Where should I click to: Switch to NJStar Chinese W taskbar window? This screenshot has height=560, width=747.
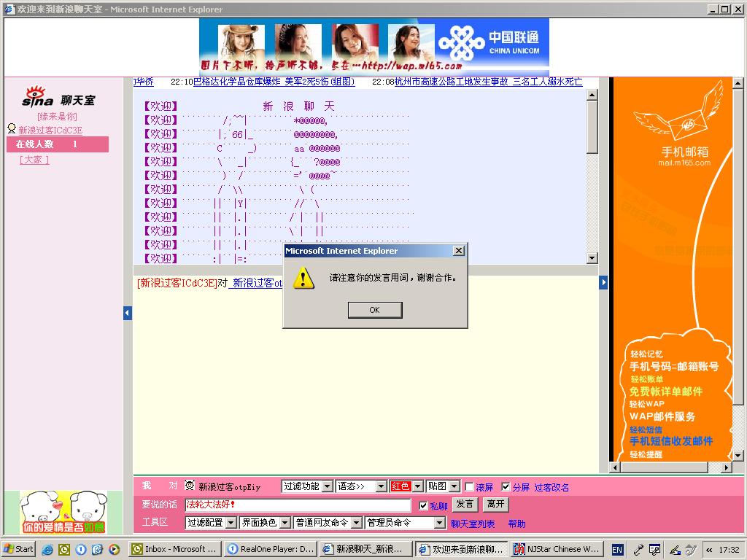click(x=557, y=549)
